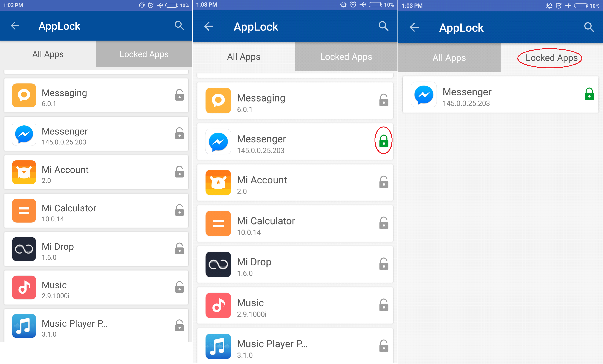Viewport: 603px width, 364px height.
Task: Toggle lock for Music Player in left screen
Action: tap(179, 325)
